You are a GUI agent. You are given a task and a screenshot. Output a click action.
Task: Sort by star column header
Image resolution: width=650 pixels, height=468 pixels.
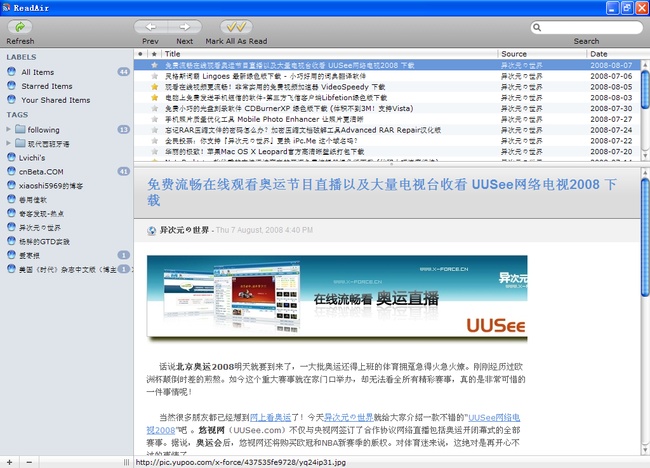tap(155, 54)
